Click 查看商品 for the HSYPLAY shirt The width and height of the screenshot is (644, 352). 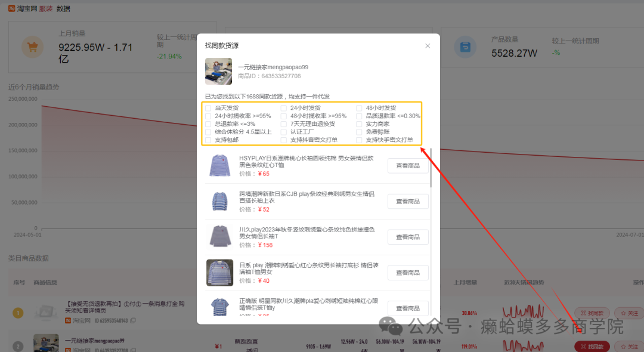pos(408,165)
